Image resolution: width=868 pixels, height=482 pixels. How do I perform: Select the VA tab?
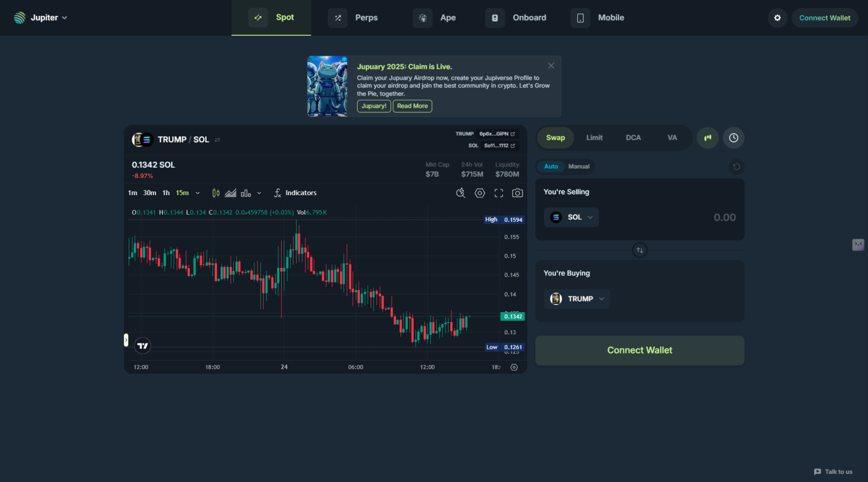pos(672,138)
